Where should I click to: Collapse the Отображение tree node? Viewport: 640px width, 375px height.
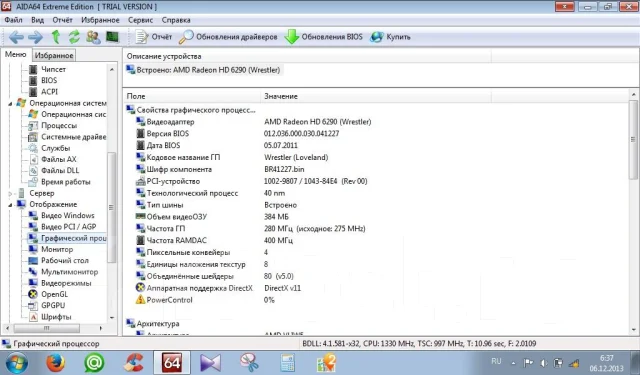click(10, 205)
